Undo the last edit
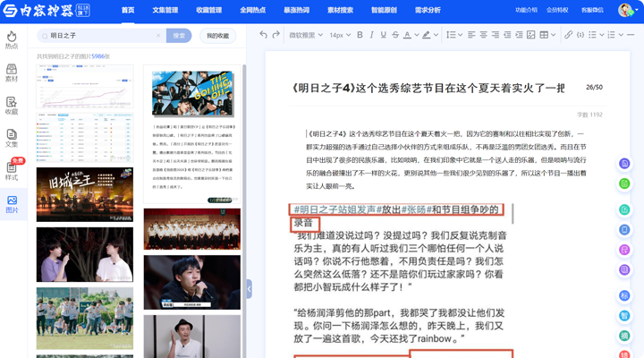 pos(263,35)
